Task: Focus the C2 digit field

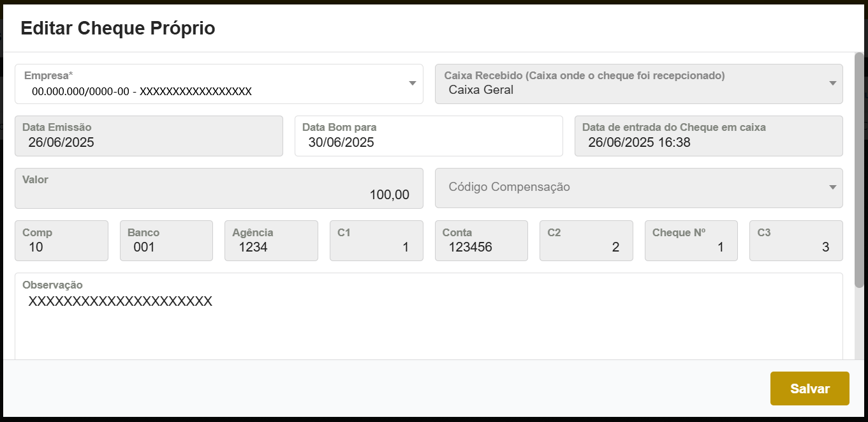Action: (x=585, y=246)
